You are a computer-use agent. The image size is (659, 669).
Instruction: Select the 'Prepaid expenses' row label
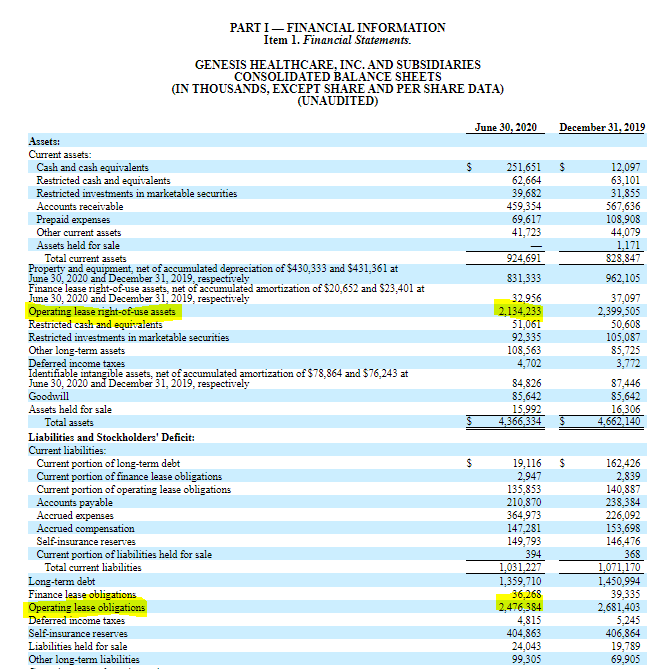point(73,219)
